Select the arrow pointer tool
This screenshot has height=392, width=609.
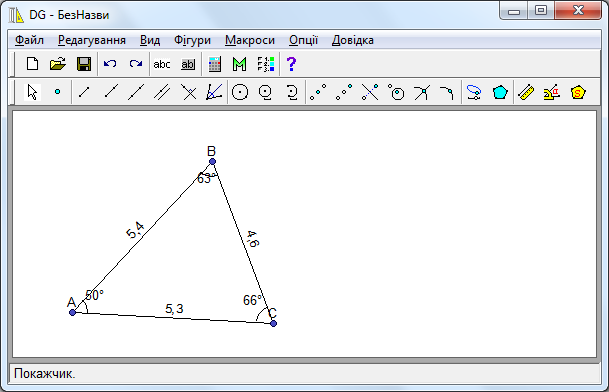point(32,92)
